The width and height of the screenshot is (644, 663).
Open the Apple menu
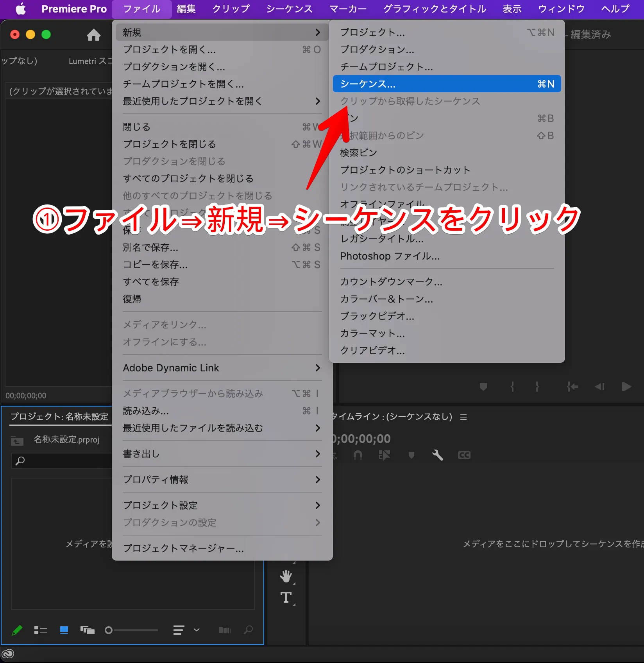[x=20, y=9]
